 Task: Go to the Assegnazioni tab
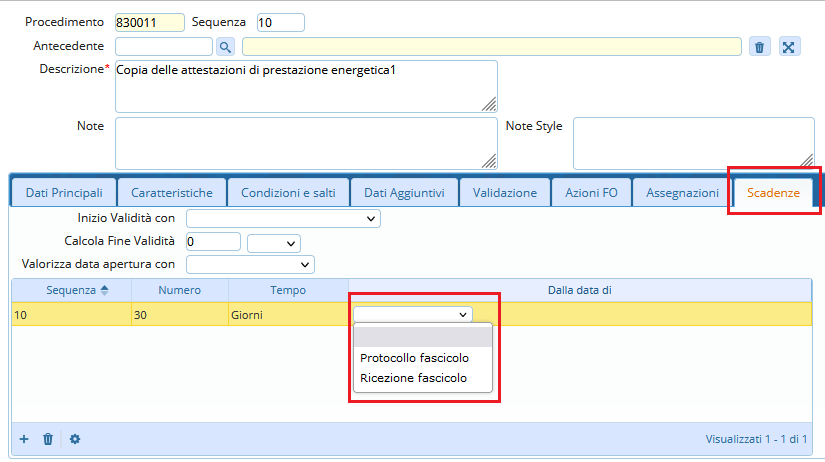[x=682, y=192]
